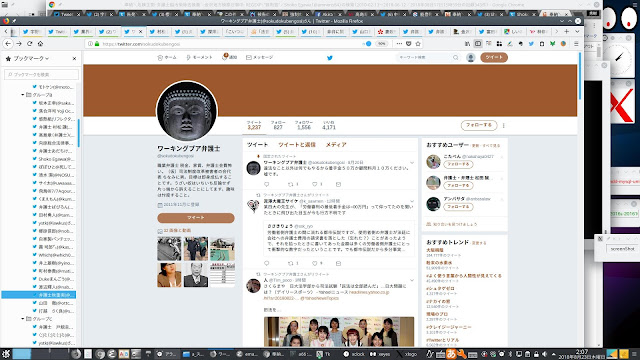This screenshot has width=640, height=360.
Task: Open the フォロワー 1,556 count
Action: click(304, 125)
